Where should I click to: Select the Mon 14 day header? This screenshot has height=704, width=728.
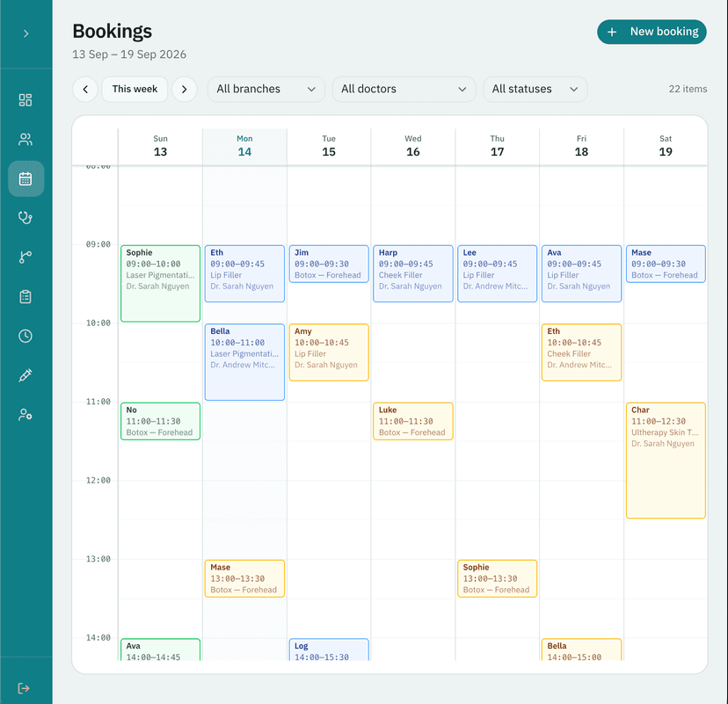coord(244,146)
